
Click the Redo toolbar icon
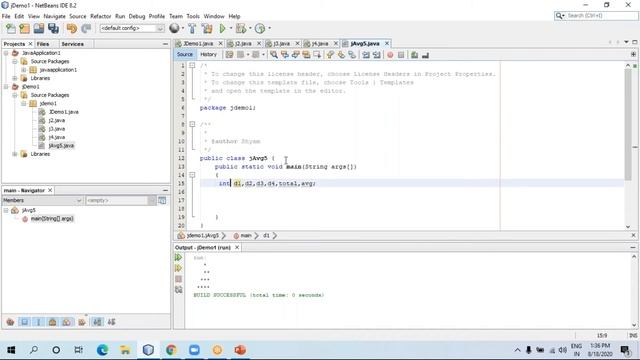[86, 29]
